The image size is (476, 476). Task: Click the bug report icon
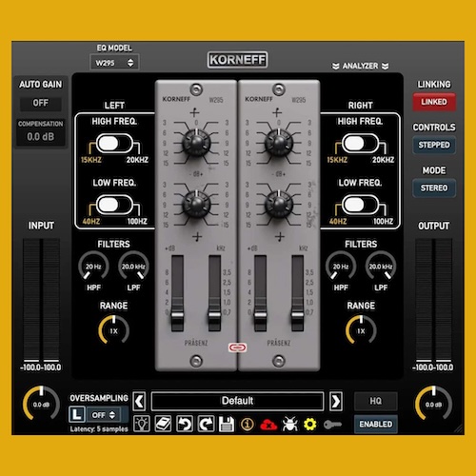click(289, 424)
